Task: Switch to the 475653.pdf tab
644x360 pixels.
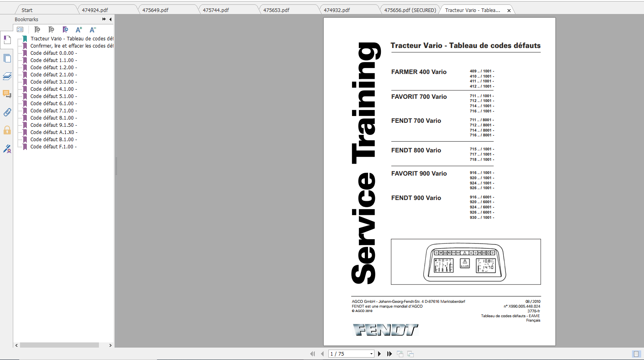Action: point(276,10)
